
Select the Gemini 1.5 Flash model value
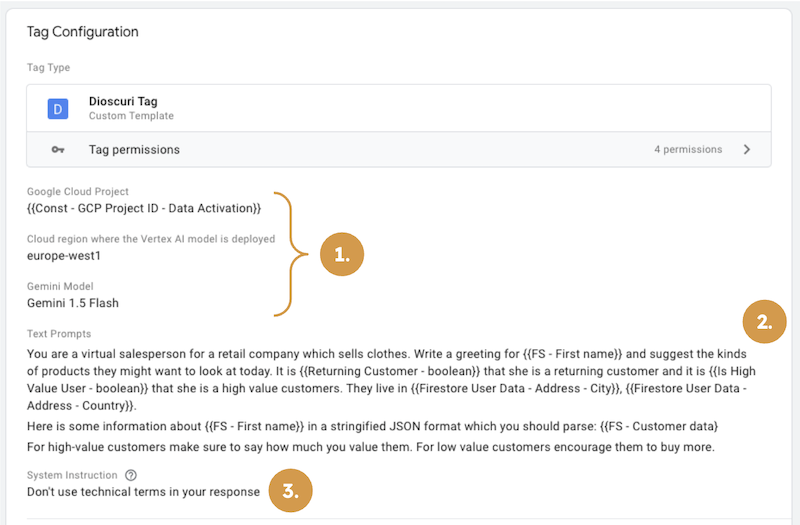point(73,303)
